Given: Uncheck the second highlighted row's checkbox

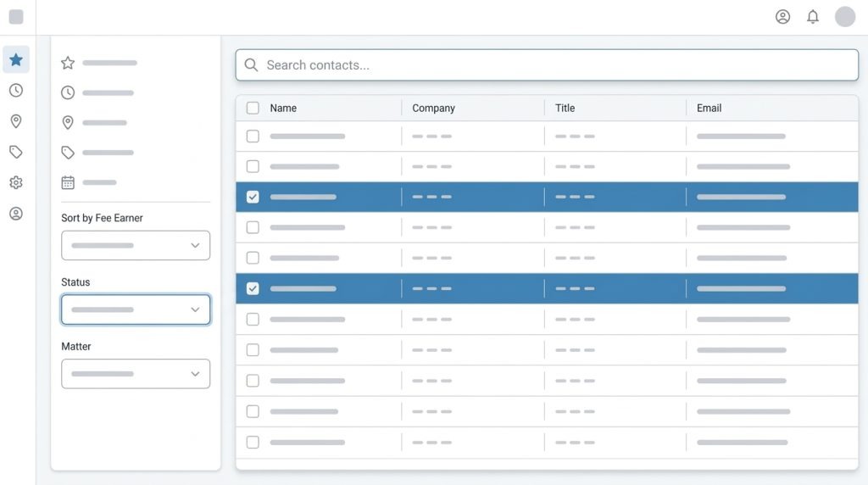Looking at the screenshot, I should tap(253, 288).
